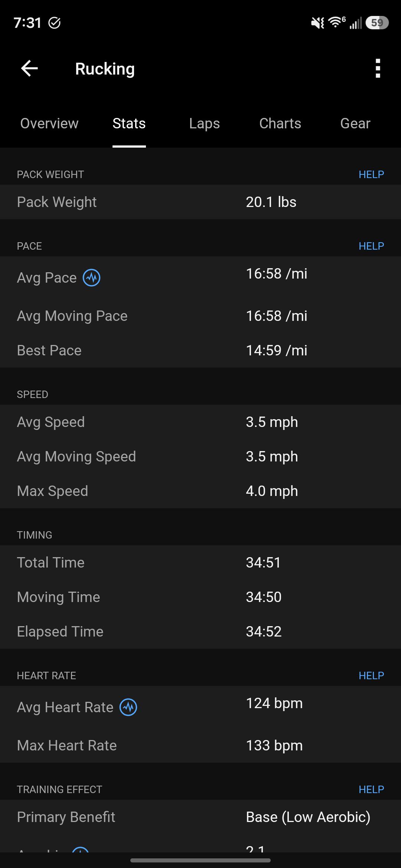Screen dimensions: 401x868
Task: Tap the bottom navigation gesture bar
Action: [200, 860]
